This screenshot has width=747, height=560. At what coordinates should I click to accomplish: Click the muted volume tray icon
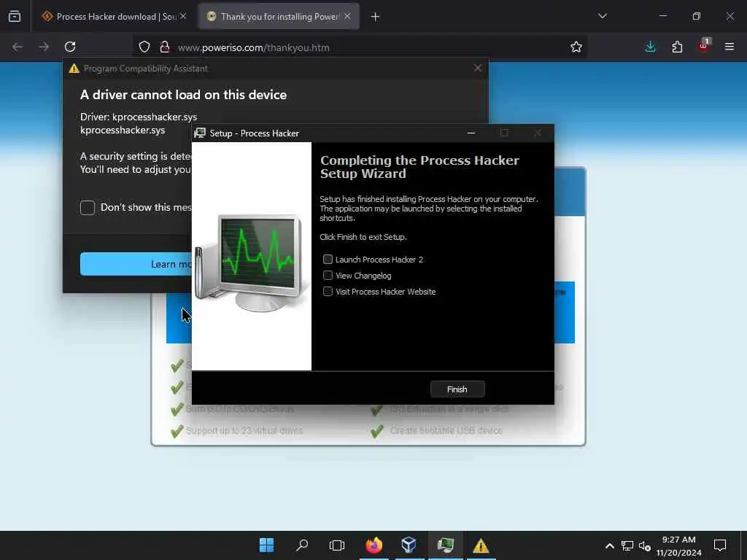pyautogui.click(x=645, y=545)
